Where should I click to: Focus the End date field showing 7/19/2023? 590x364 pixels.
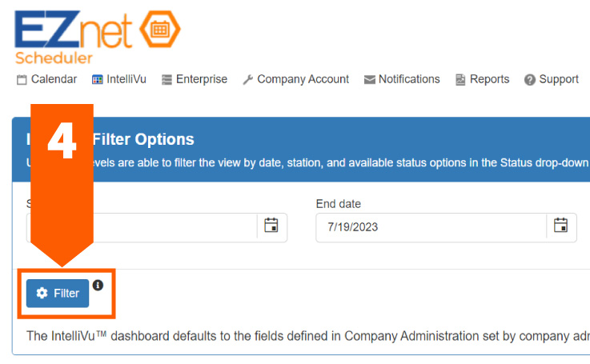431,227
